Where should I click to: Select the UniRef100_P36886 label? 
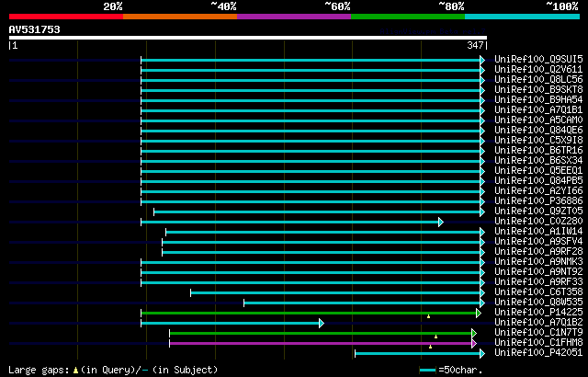[538, 201]
